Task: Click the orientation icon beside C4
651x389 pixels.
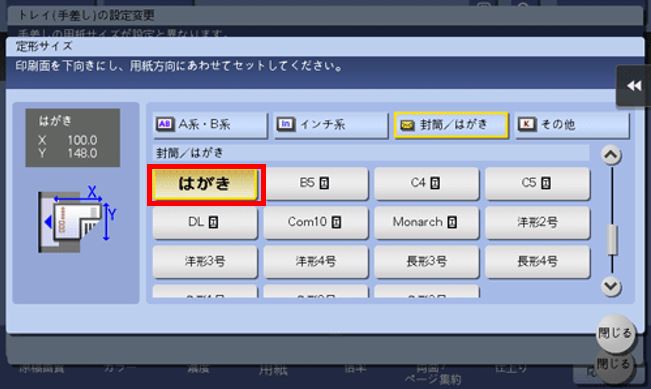Action: (x=435, y=183)
